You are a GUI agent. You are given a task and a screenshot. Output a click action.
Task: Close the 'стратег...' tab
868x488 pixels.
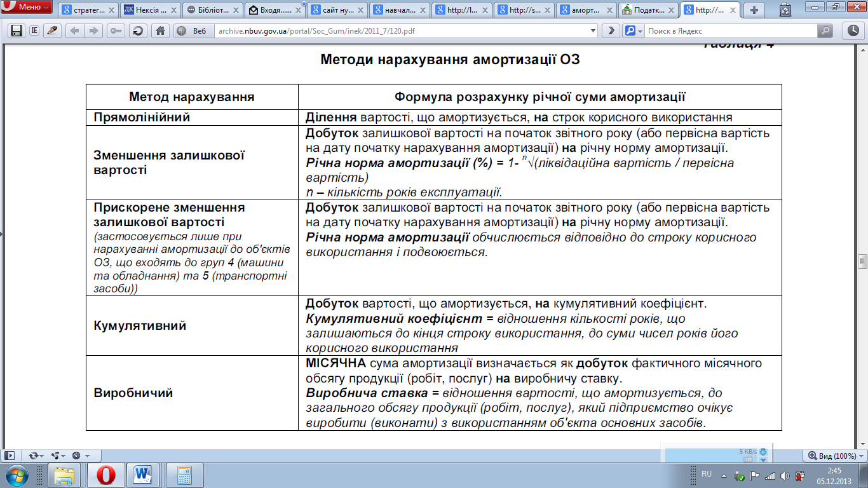(111, 10)
